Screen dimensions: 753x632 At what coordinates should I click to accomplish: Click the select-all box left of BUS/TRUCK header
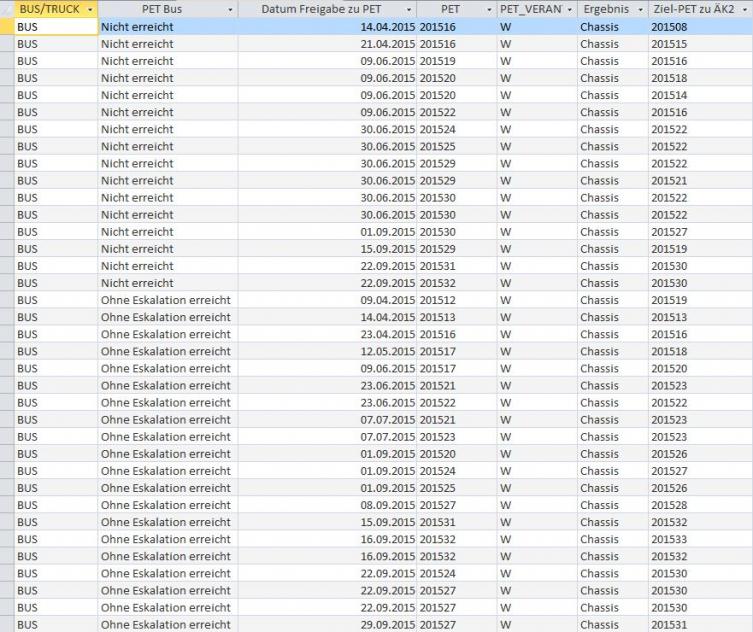[7, 9]
